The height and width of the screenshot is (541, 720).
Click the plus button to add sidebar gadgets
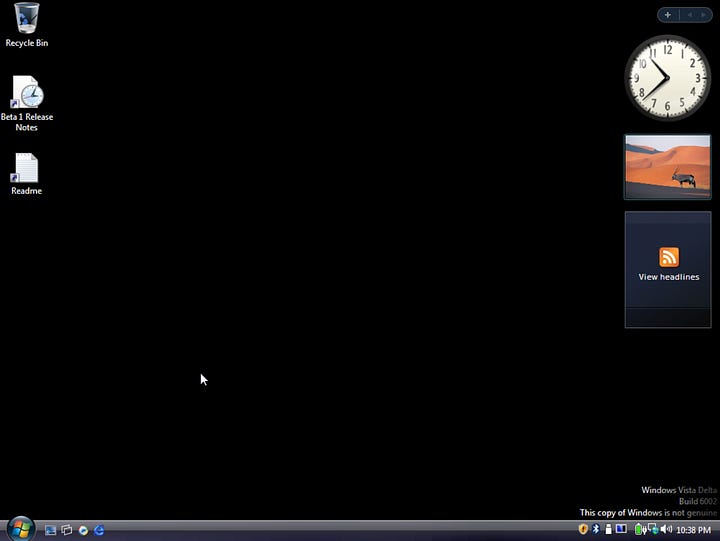[x=668, y=15]
